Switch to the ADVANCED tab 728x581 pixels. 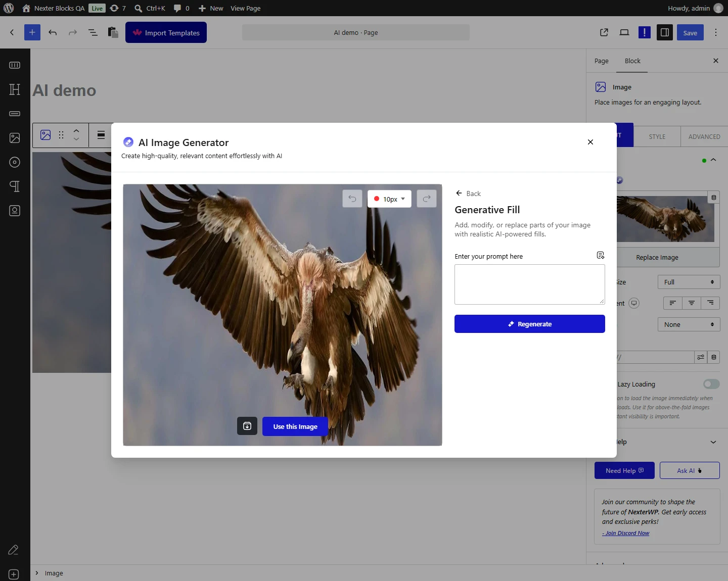[x=704, y=136]
